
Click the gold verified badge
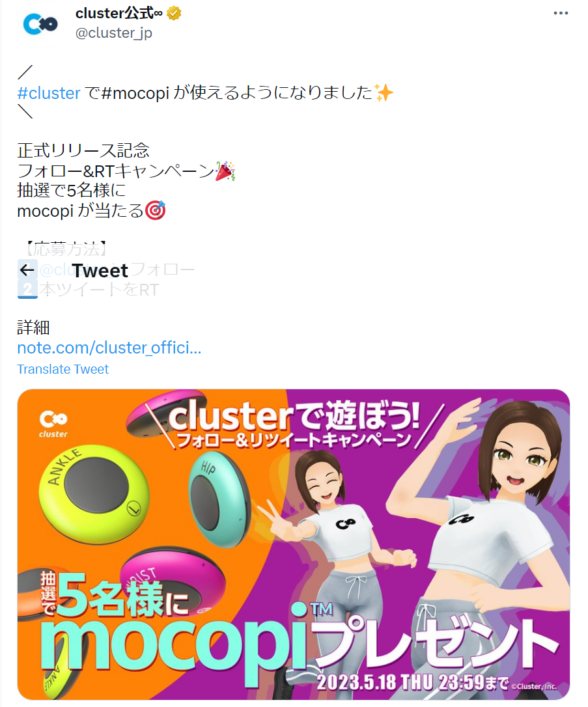[x=174, y=14]
